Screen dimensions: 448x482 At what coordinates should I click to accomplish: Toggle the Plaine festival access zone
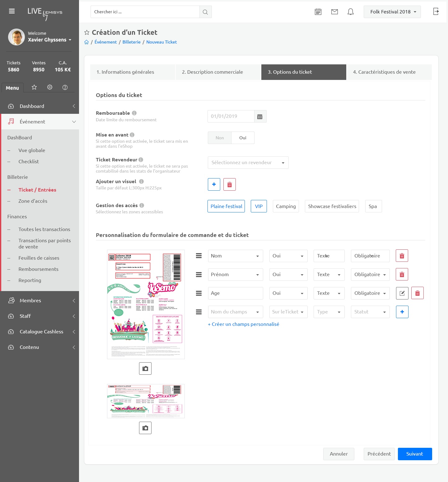pyautogui.click(x=226, y=206)
